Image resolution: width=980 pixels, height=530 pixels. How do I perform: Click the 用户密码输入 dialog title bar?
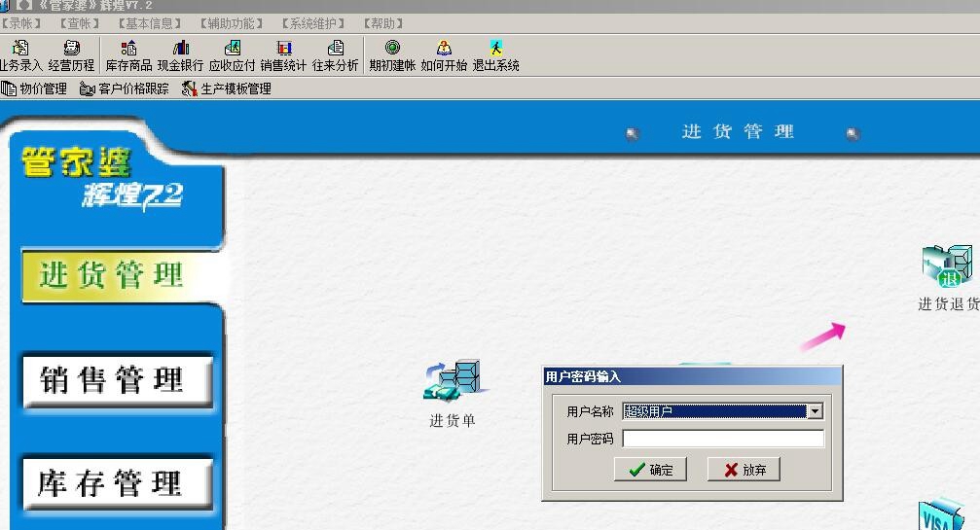coord(692,376)
